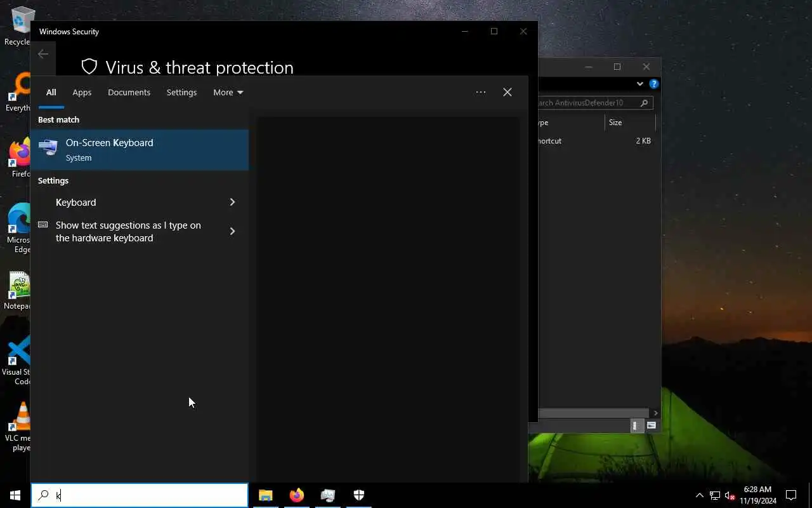This screenshot has width=812, height=508.
Task: Click the muted volume tray icon
Action: coord(730,495)
